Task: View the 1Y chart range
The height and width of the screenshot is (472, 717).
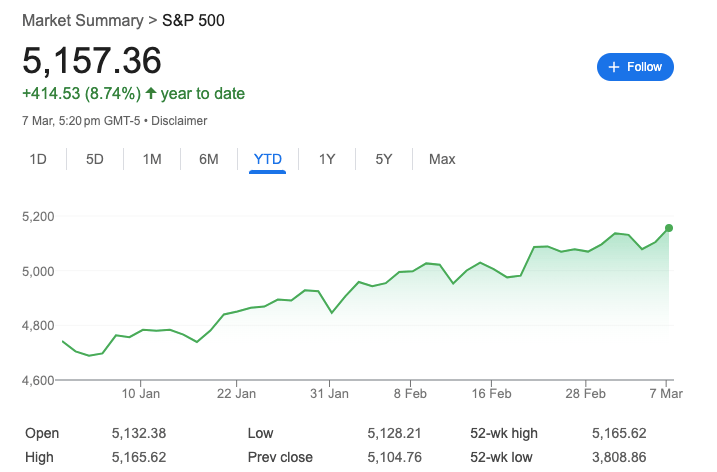Action: [x=327, y=159]
